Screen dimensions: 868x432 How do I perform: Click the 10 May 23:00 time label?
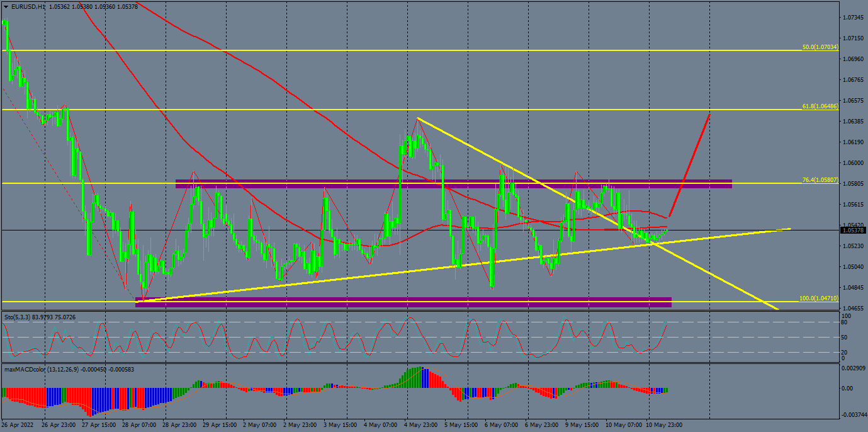665,424
